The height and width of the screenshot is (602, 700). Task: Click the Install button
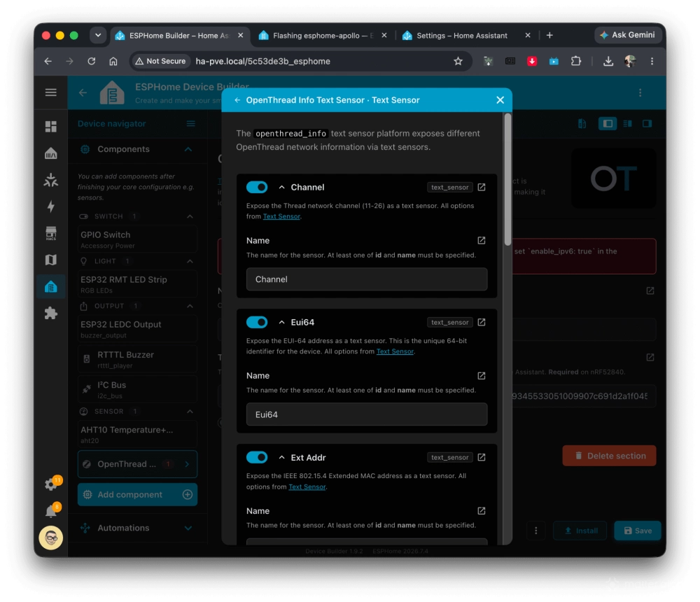[580, 531]
